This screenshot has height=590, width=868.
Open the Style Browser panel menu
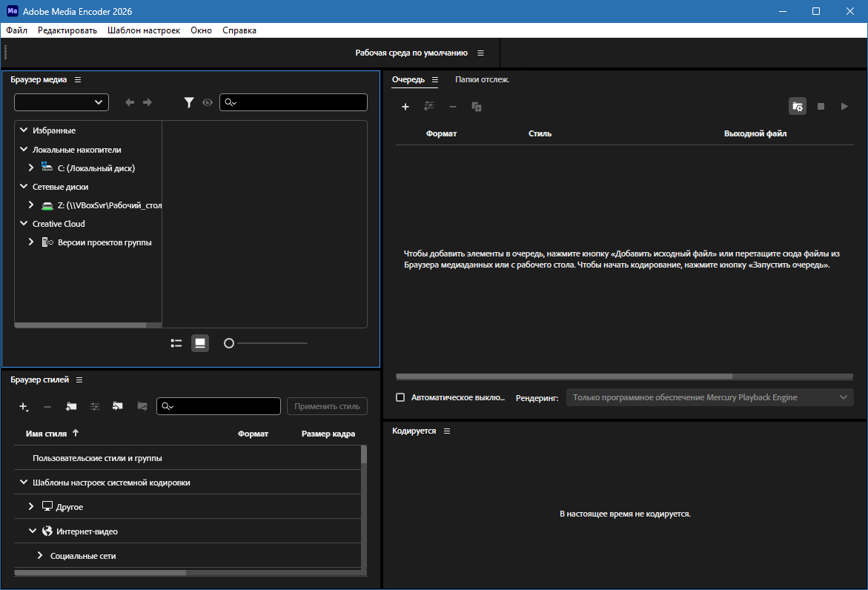tap(79, 379)
